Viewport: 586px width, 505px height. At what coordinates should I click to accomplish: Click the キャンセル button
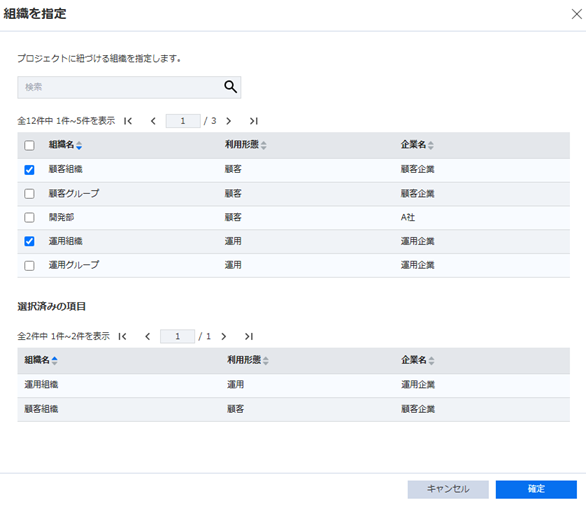[x=448, y=489]
